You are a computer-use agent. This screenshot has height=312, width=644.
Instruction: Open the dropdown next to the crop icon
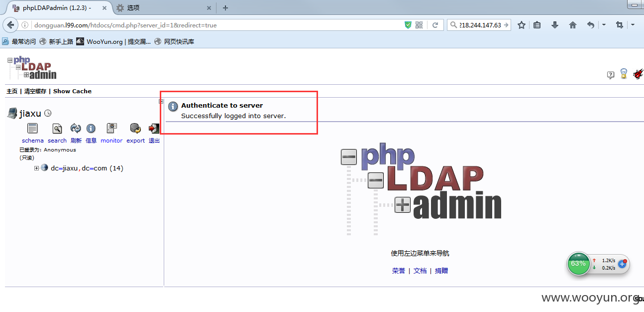click(x=633, y=25)
